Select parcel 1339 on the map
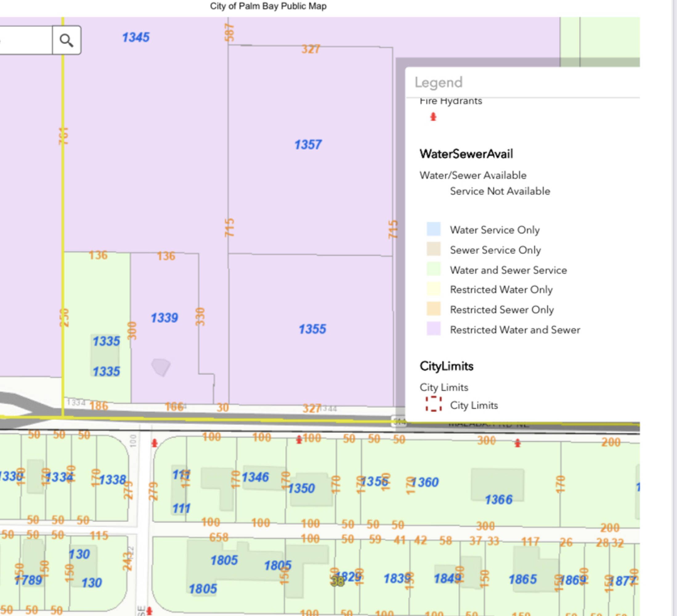 [164, 318]
